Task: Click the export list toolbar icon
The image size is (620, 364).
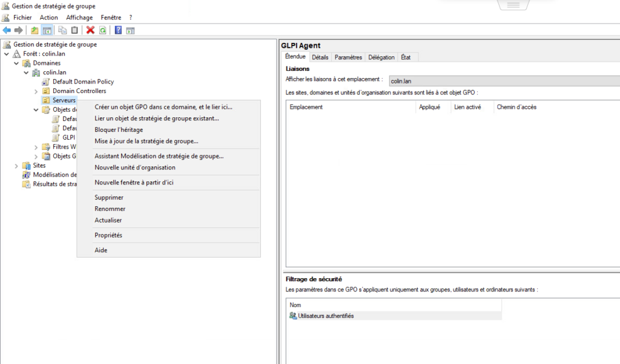Action: (x=131, y=30)
